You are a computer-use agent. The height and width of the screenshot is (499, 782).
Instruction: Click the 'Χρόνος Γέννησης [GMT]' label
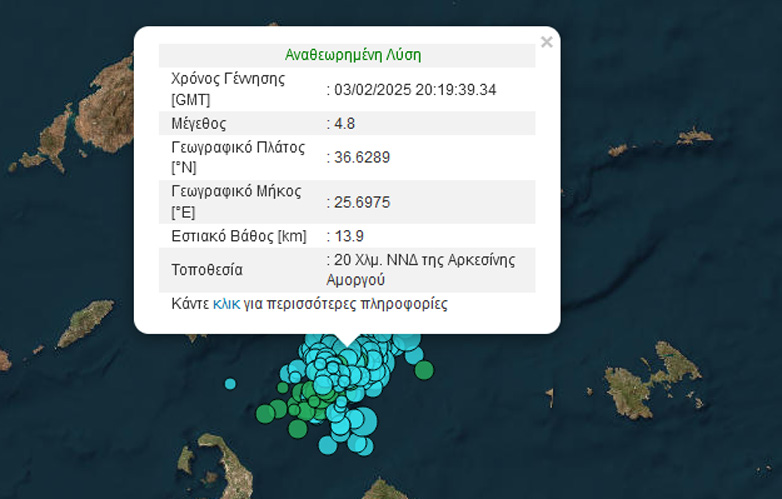[x=228, y=89]
